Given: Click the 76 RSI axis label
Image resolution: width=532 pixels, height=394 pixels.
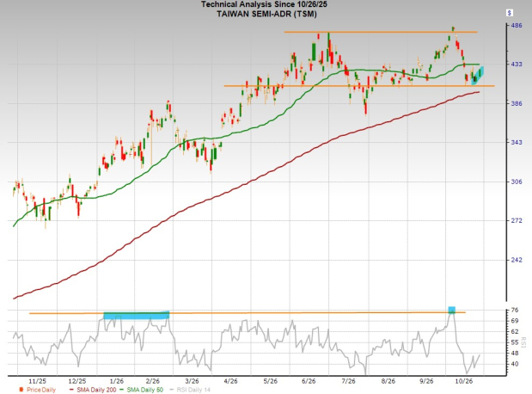Looking at the screenshot, I should (x=515, y=310).
